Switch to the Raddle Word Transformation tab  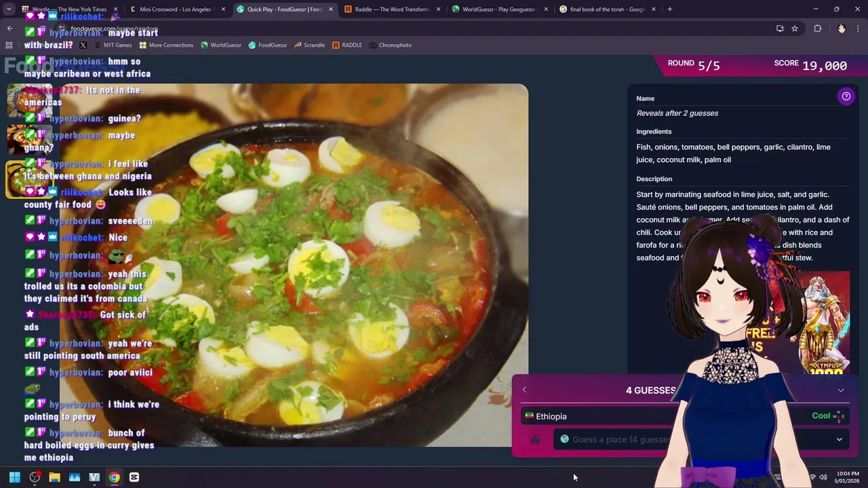(393, 9)
